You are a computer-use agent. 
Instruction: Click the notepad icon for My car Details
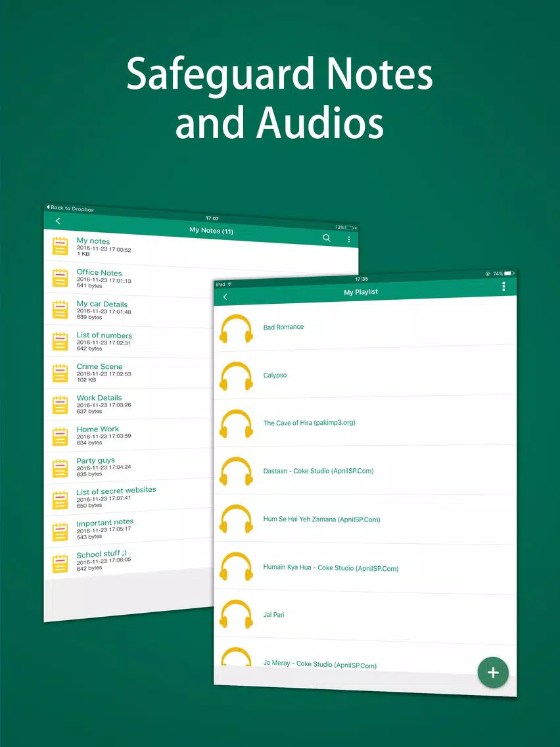point(60,309)
